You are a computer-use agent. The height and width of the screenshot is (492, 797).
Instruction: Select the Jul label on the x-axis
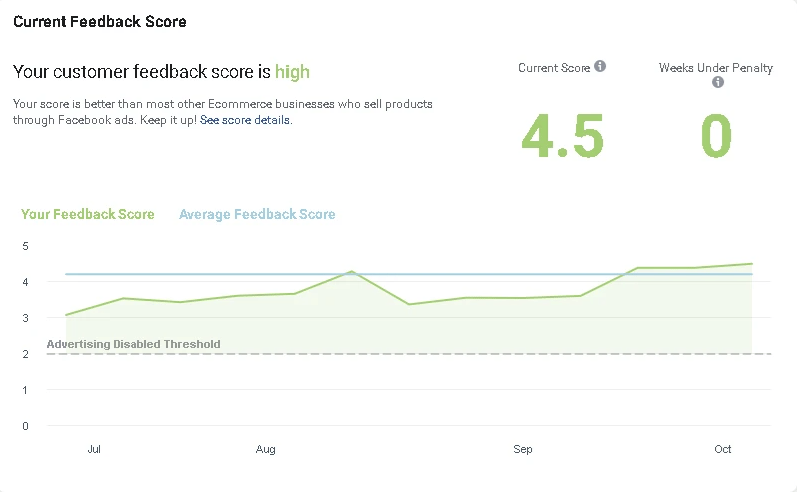click(94, 450)
